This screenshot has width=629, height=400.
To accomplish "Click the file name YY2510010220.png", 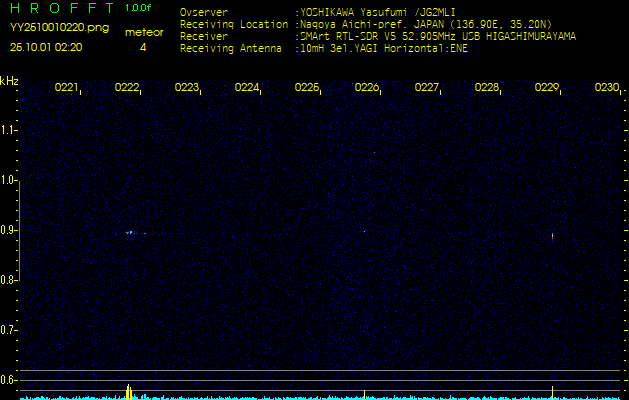I will click(x=59, y=28).
